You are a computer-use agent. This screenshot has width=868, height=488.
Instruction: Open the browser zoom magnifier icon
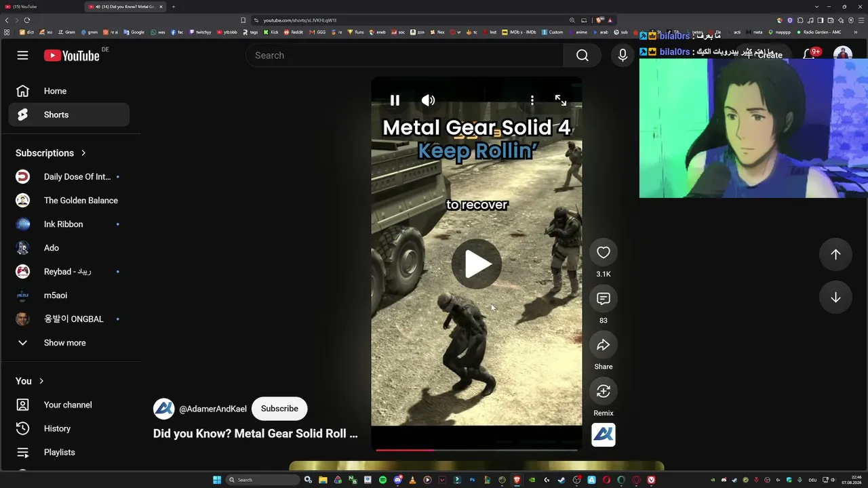pyautogui.click(x=572, y=20)
